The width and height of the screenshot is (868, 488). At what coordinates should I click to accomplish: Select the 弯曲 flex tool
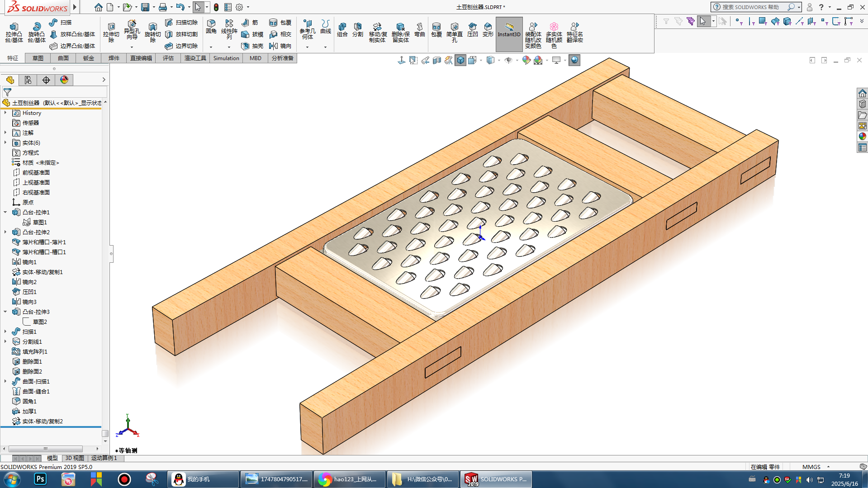419,29
